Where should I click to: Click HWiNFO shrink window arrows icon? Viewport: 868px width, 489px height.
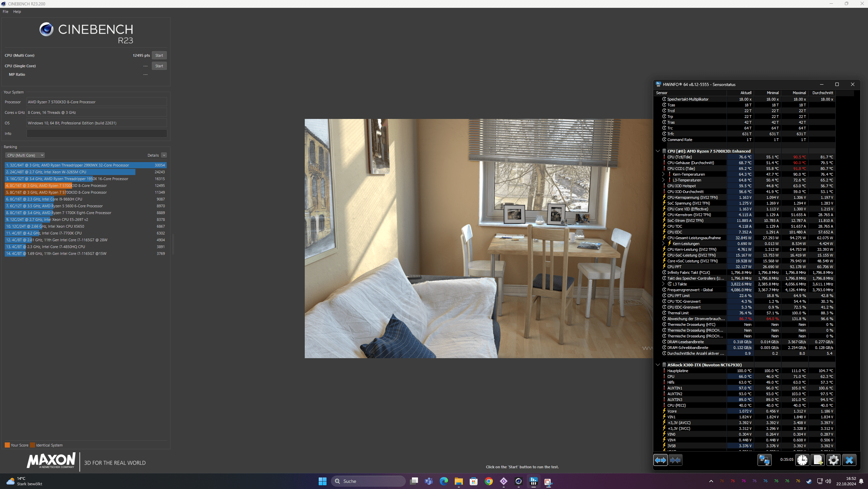(675, 460)
